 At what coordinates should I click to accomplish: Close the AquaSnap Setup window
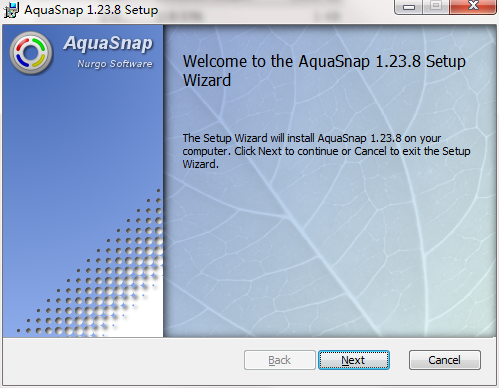pyautogui.click(x=473, y=6)
